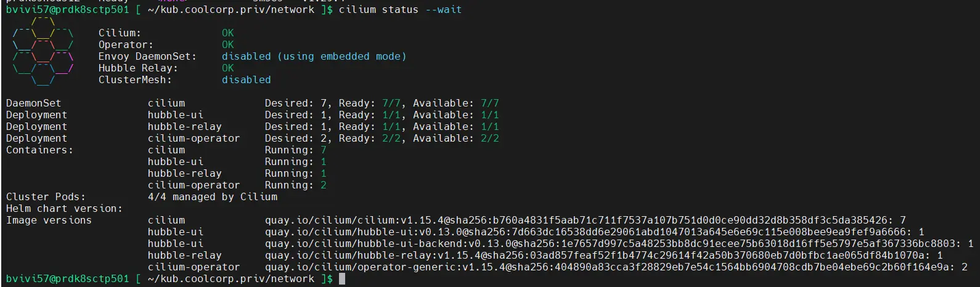Screen dimensions: 980x287
Task: Click the ClusterMesh 'disabled' status text
Action: [246, 80]
